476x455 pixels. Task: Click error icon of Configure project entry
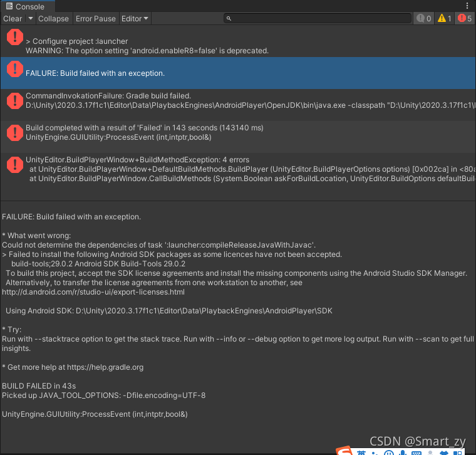tap(15, 37)
